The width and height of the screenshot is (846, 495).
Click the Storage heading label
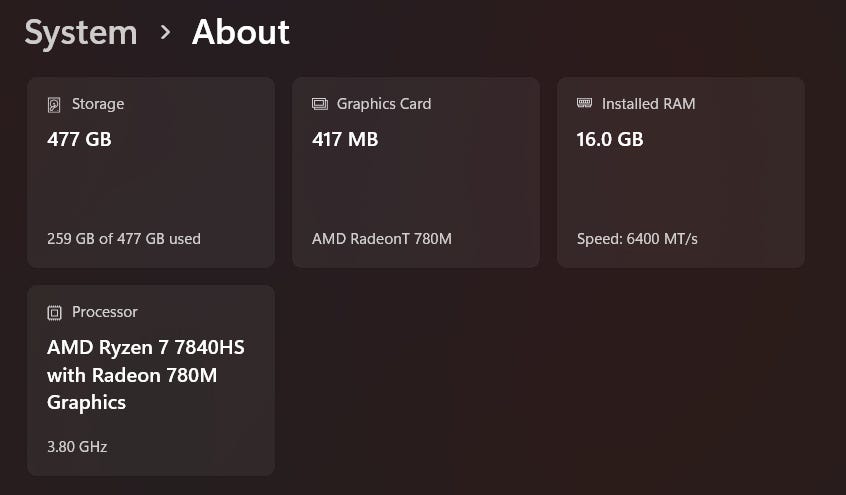pos(98,104)
